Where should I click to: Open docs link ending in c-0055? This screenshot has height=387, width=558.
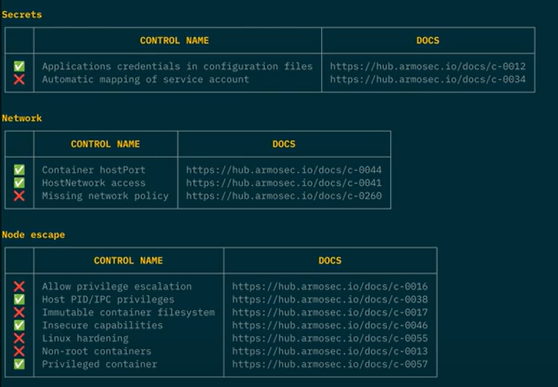point(330,338)
